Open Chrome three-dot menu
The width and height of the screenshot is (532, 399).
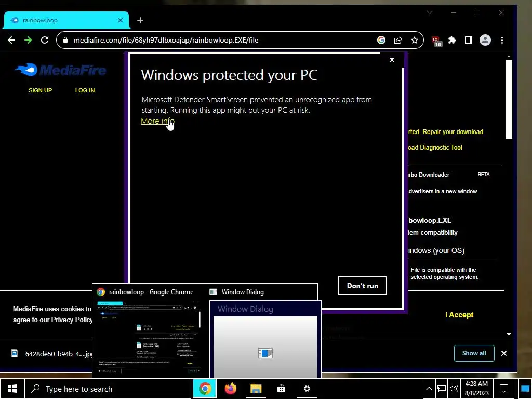(x=502, y=40)
